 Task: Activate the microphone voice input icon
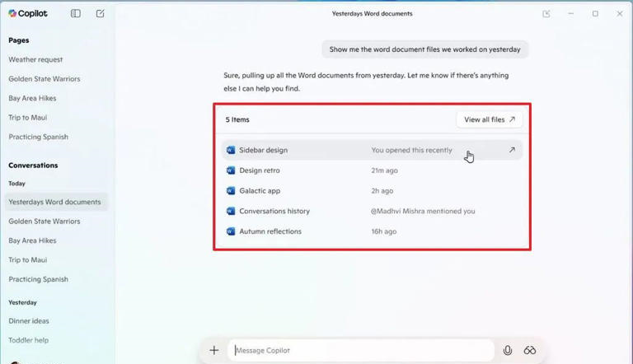point(508,350)
